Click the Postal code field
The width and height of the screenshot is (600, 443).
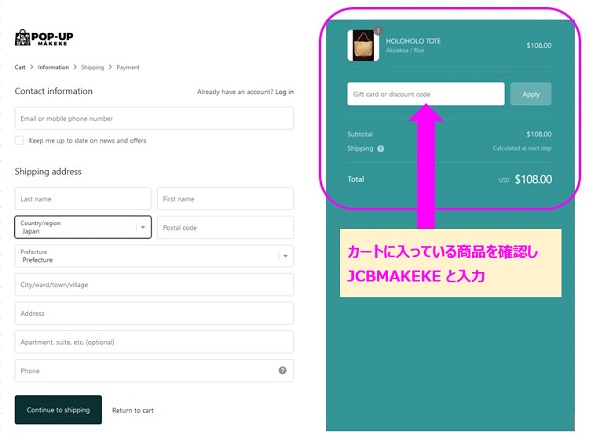point(225,228)
